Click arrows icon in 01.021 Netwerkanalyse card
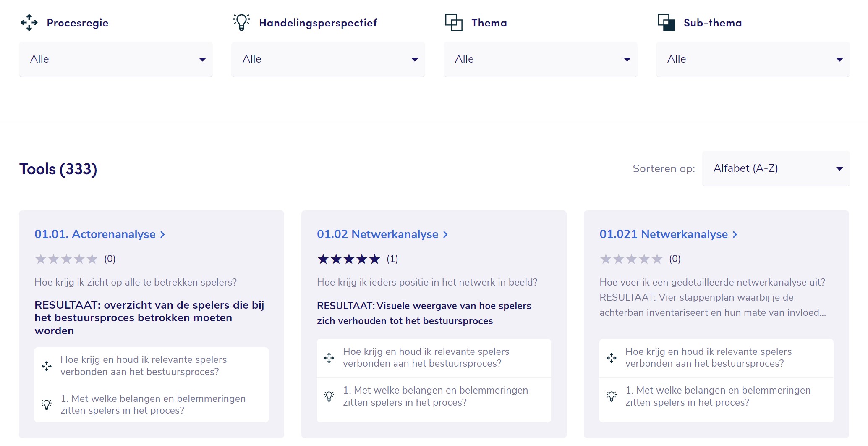 point(612,358)
